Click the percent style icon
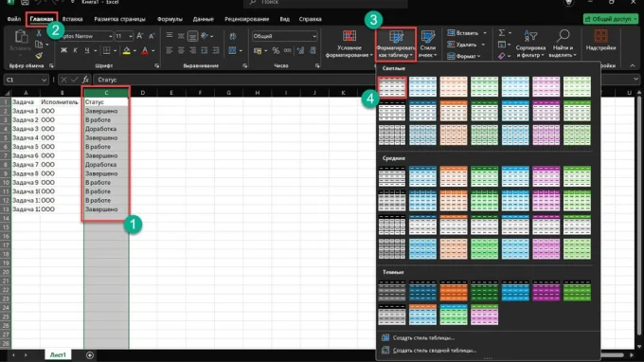Image resolution: width=644 pixels, height=362 pixels. (x=276, y=50)
